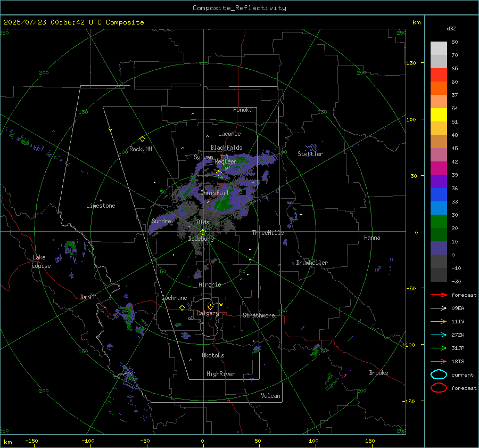Click the Vulcan city label

click(x=270, y=396)
